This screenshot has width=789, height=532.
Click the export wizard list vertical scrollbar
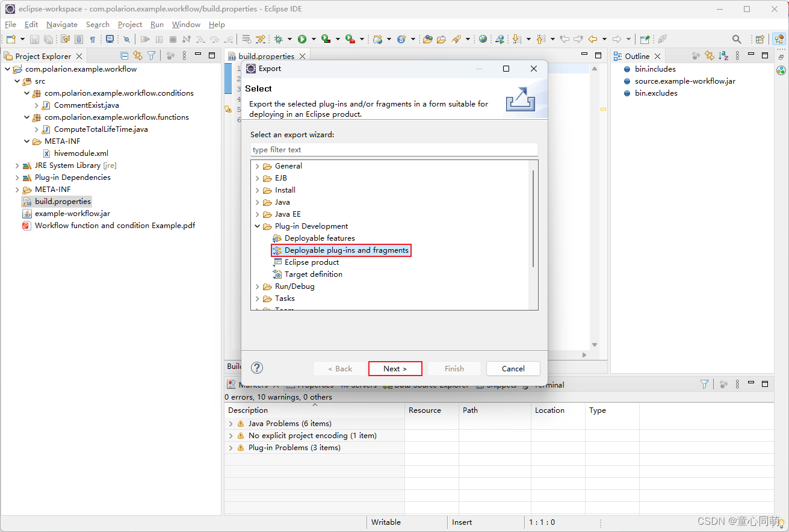pyautogui.click(x=533, y=219)
